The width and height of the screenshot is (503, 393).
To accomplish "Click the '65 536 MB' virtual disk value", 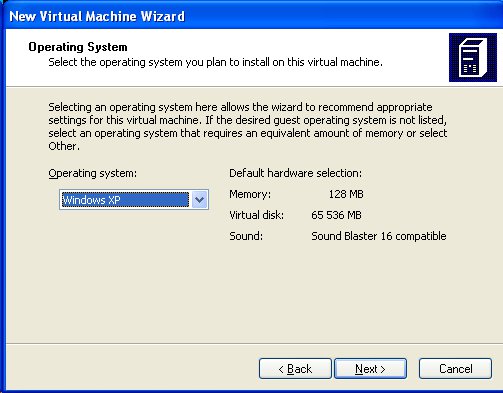I will 336,215.
